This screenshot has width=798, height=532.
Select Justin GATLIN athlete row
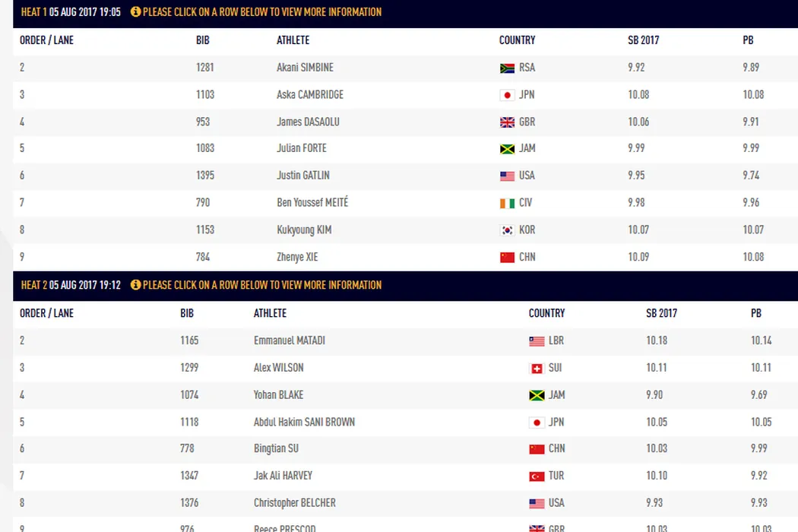(303, 176)
